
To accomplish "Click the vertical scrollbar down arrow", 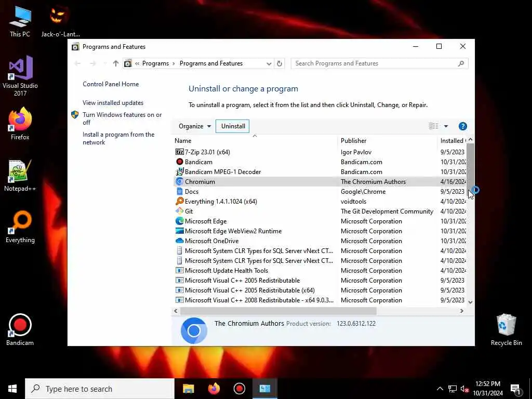I will [x=470, y=302].
